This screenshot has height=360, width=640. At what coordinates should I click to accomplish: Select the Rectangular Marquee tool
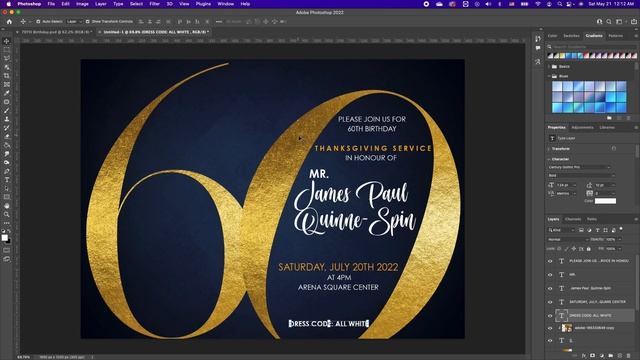tap(7, 50)
